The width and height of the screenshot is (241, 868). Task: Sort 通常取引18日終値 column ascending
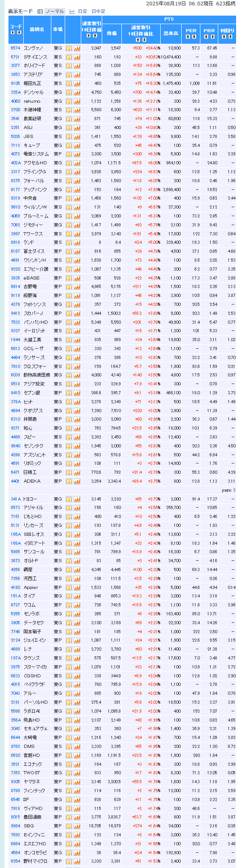(89, 36)
